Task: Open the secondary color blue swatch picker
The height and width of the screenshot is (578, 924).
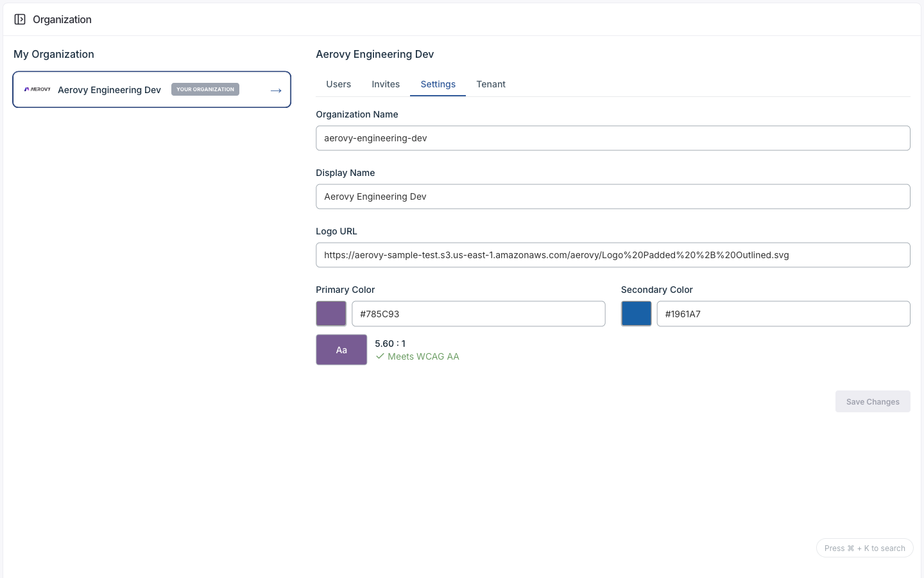Action: point(636,313)
